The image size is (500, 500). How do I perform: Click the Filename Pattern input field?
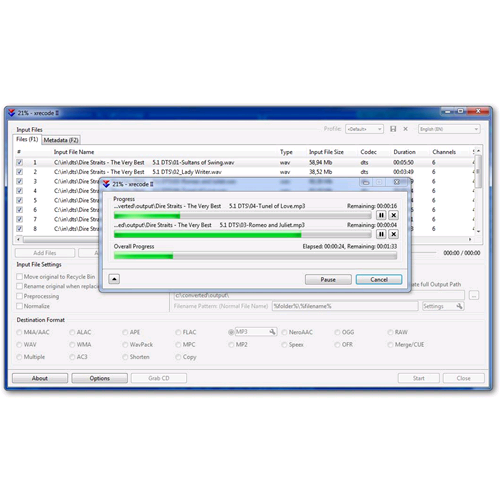(345, 306)
